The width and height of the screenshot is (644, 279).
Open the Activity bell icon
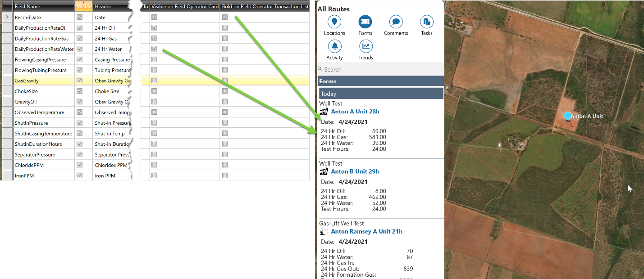pos(334,46)
